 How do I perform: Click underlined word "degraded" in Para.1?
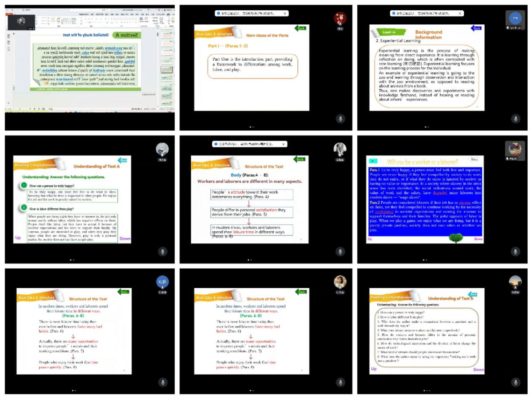click(x=440, y=192)
